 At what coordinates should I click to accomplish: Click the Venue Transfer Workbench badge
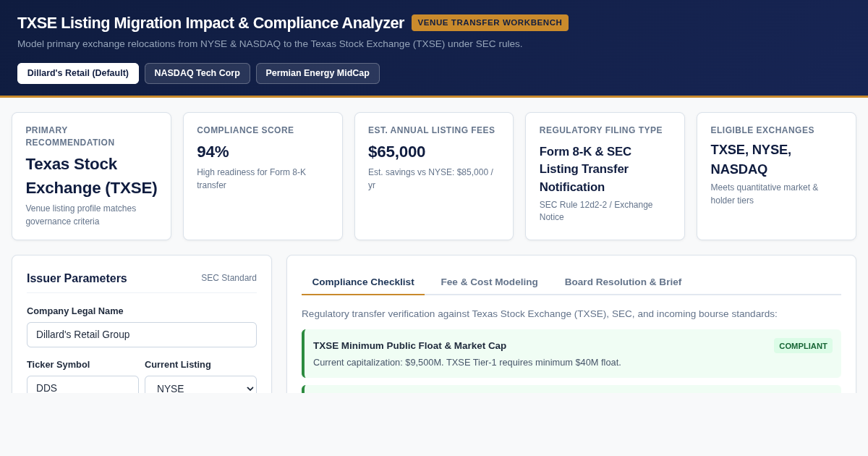tap(490, 22)
